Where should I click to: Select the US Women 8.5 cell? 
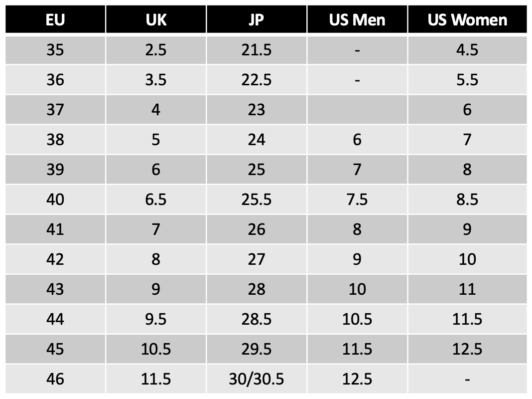pyautogui.click(x=467, y=199)
